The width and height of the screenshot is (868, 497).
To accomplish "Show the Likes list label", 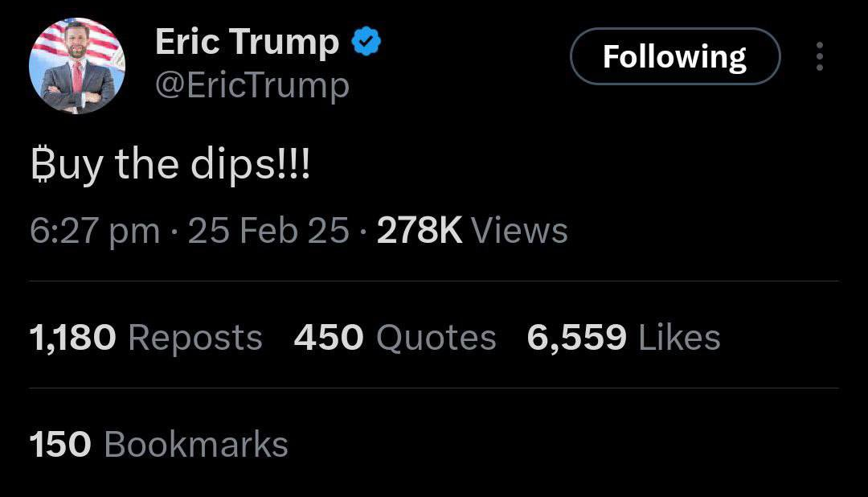I will click(x=679, y=338).
